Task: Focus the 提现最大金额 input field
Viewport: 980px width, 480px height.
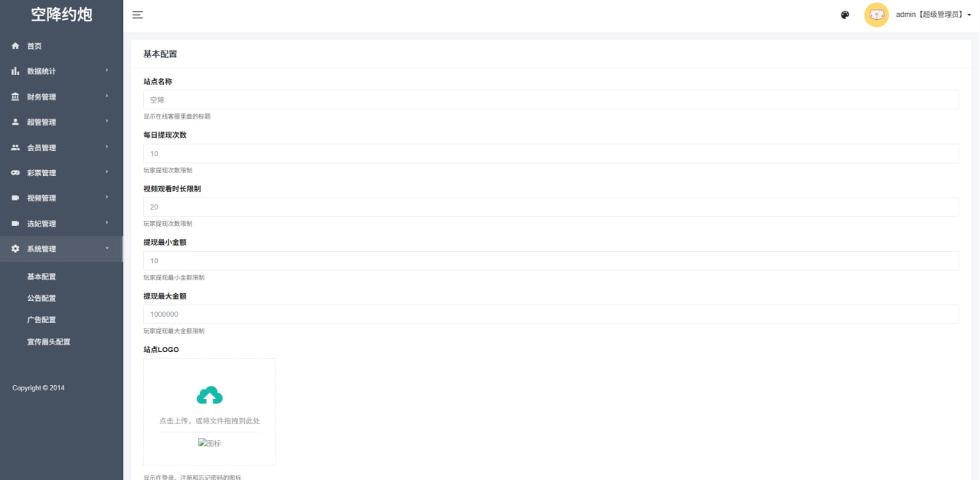Action: pos(550,314)
